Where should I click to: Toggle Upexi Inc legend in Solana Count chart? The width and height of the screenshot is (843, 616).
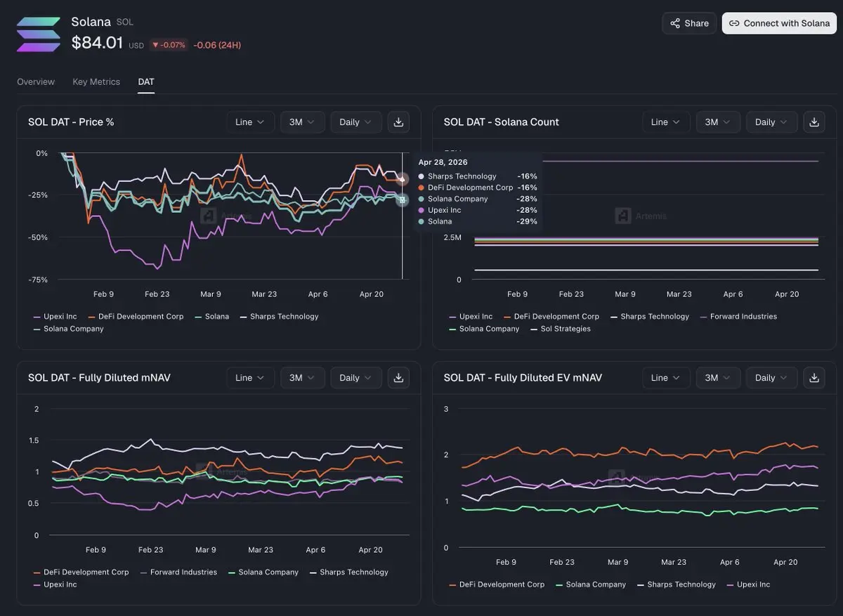[x=471, y=317]
